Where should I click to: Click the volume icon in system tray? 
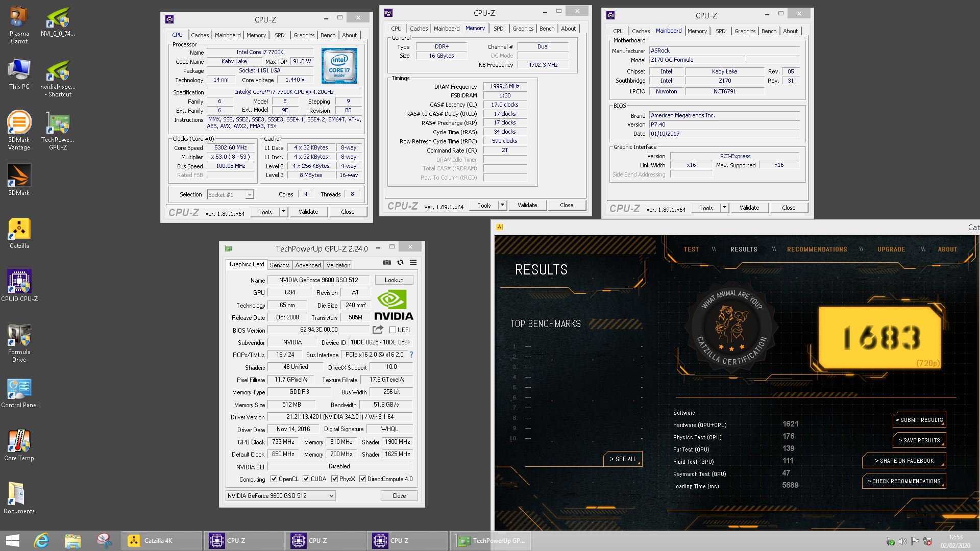pos(902,541)
